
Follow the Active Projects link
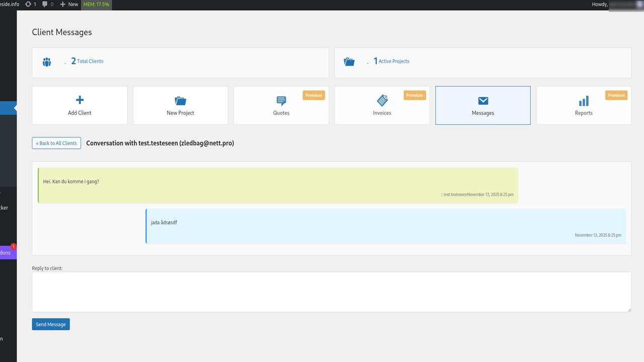(393, 61)
